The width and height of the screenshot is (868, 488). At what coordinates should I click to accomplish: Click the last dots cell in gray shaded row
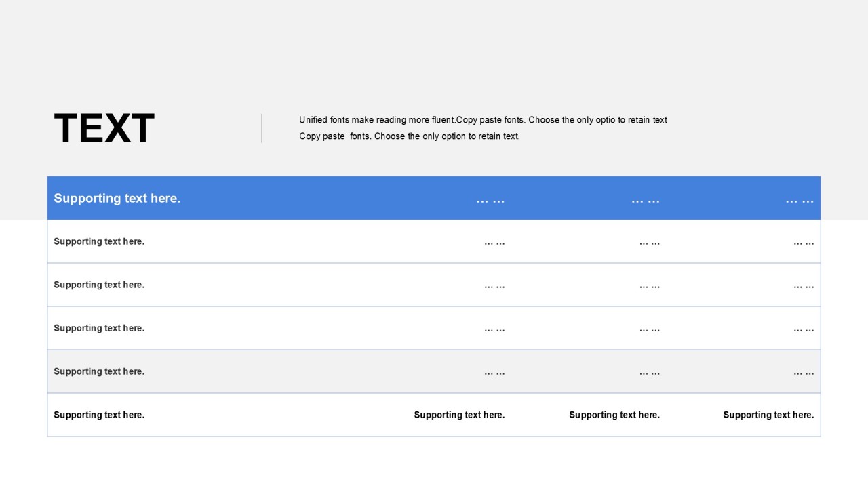804,372
